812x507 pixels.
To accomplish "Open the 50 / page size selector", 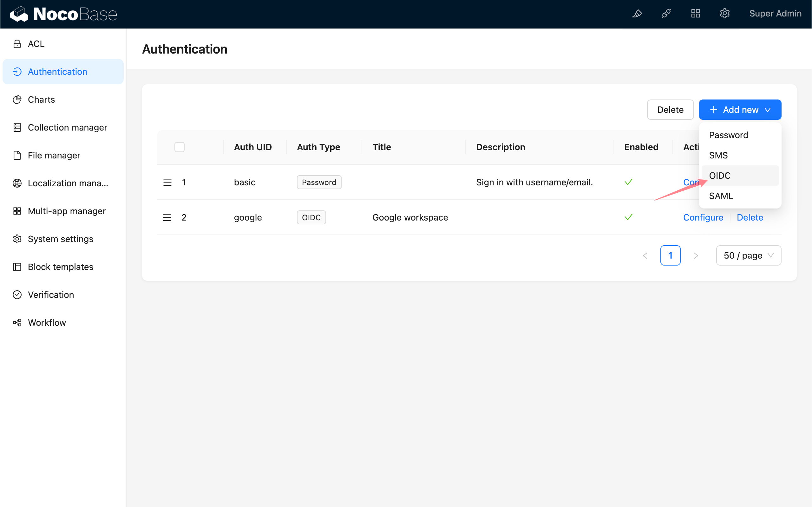I will click(748, 255).
